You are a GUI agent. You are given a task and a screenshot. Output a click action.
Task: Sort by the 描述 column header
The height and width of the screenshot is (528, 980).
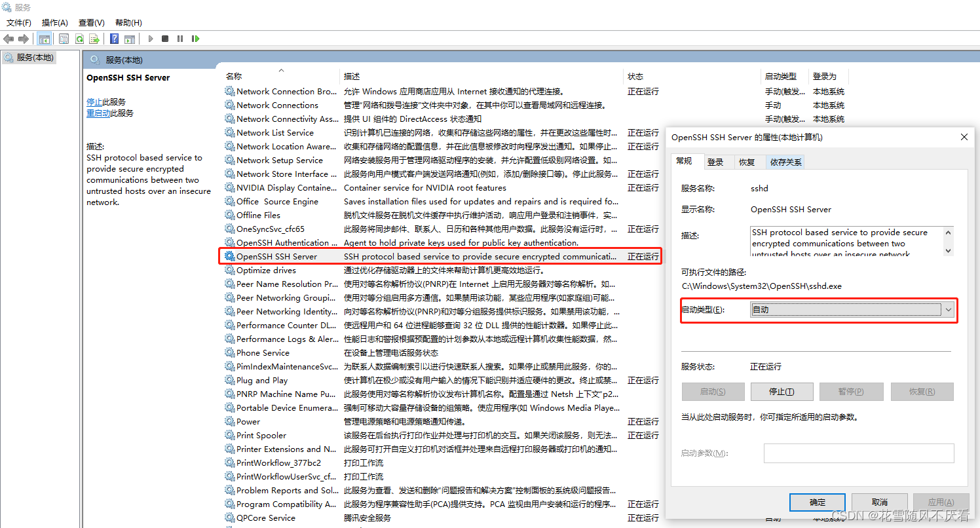click(352, 76)
